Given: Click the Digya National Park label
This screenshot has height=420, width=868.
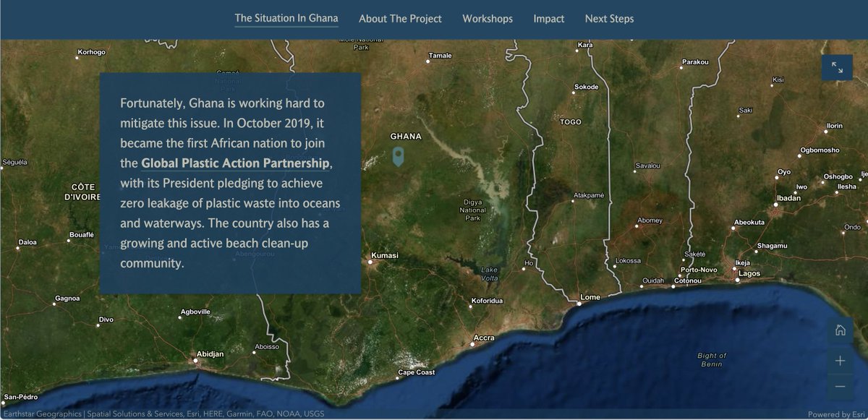Looking at the screenshot, I should 472,209.
